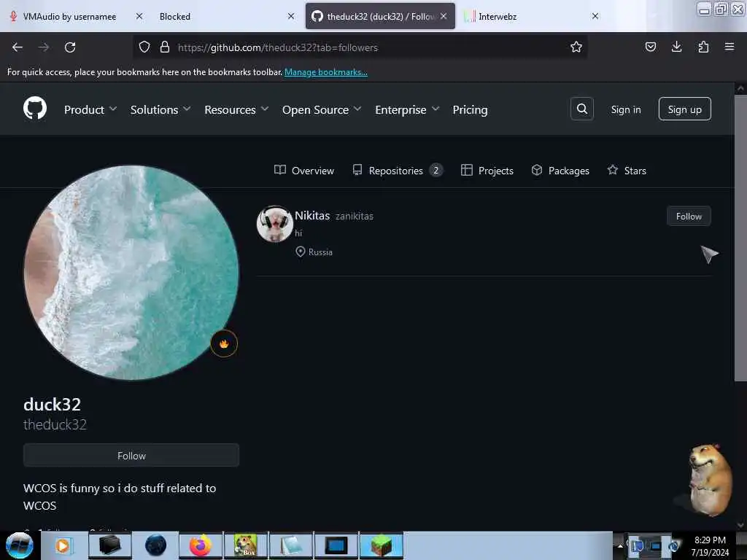
Task: Click the Sign in link
Action: tap(625, 109)
